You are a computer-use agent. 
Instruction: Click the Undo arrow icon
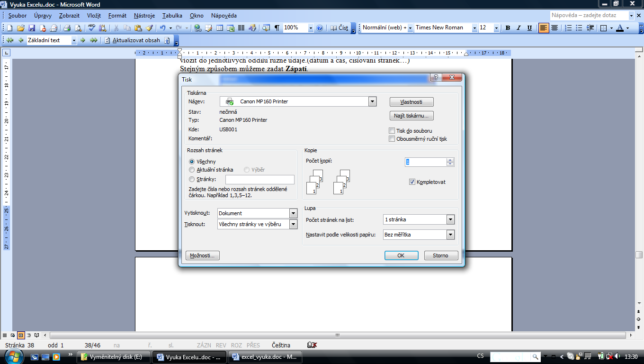(x=162, y=28)
